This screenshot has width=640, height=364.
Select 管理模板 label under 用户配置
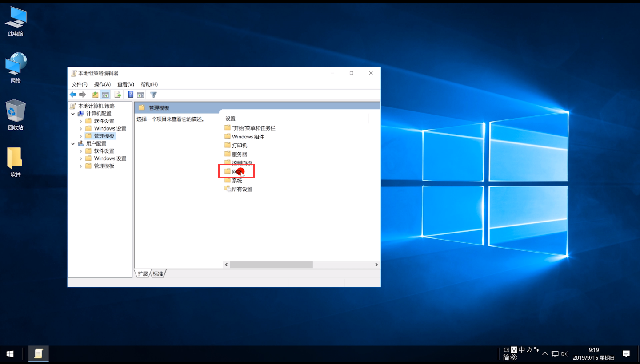pyautogui.click(x=104, y=166)
